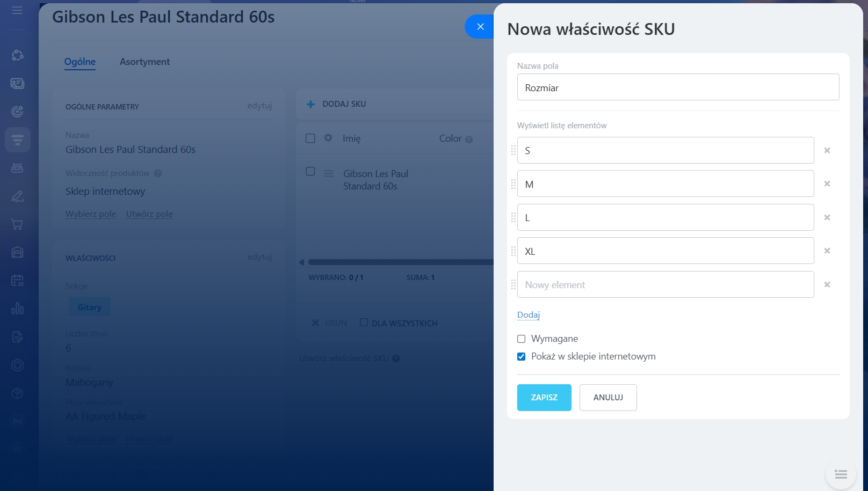This screenshot has width=868, height=491.
Task: Click the USUŃ delete action
Action: pyautogui.click(x=329, y=323)
